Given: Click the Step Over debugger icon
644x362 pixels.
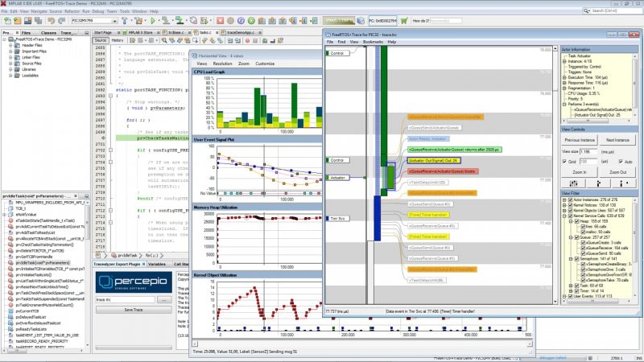Looking at the screenshot, I should point(262,21).
